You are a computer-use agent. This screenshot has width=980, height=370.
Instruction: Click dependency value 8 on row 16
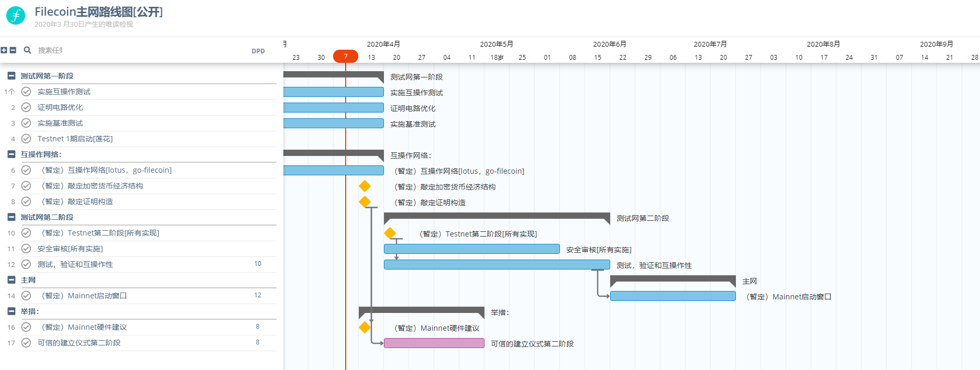click(258, 327)
